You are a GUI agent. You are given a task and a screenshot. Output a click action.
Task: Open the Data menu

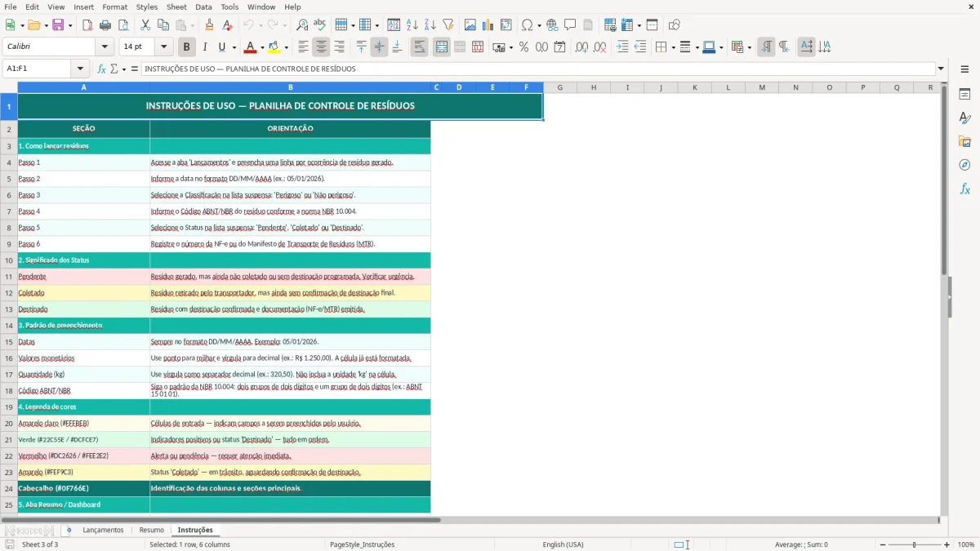click(x=203, y=7)
